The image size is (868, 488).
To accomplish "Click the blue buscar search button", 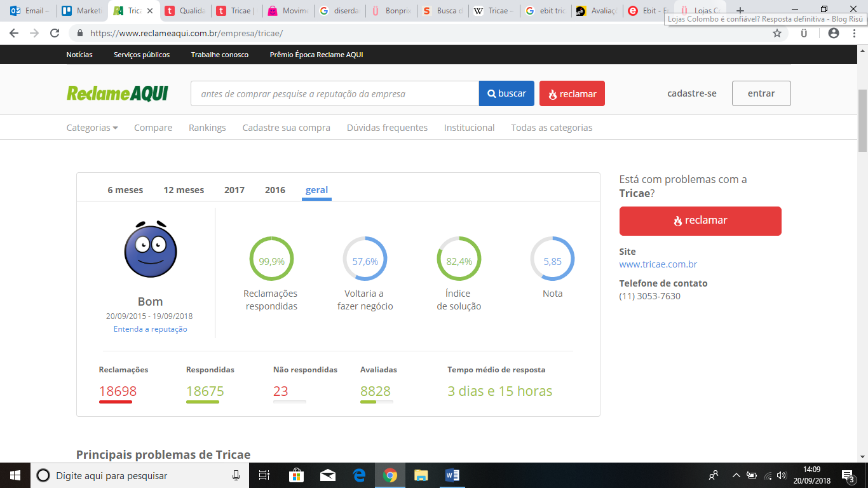I will click(506, 93).
